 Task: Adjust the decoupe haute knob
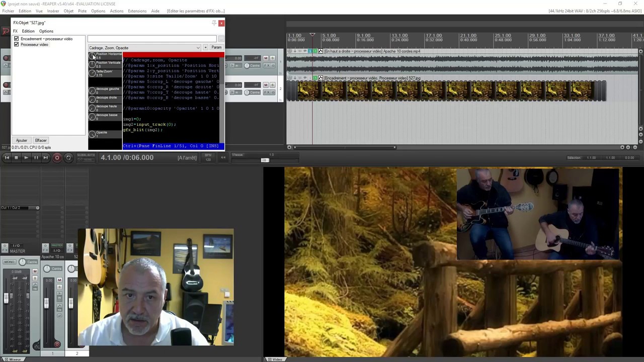(92, 108)
